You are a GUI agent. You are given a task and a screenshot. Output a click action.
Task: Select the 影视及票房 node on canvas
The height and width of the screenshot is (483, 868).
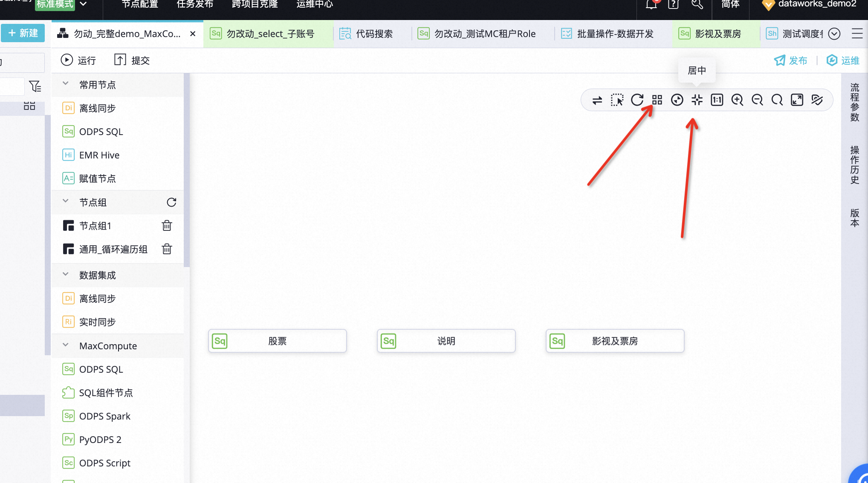615,341
